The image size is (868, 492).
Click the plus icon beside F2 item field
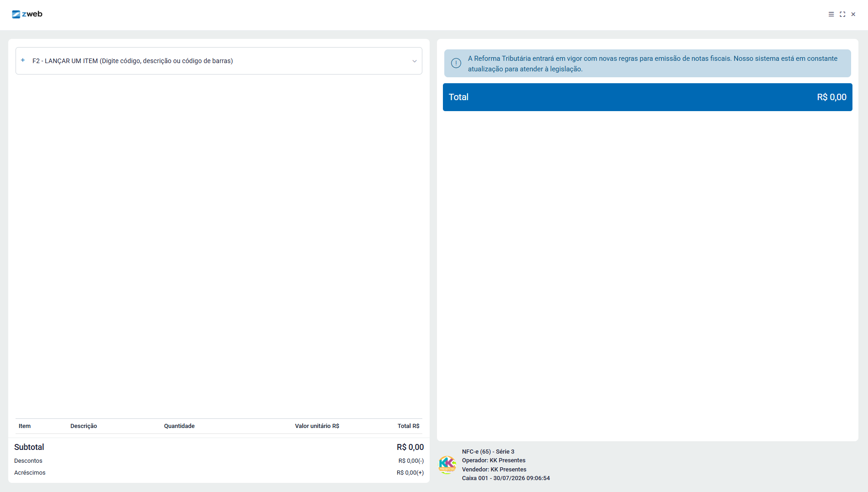coord(23,60)
